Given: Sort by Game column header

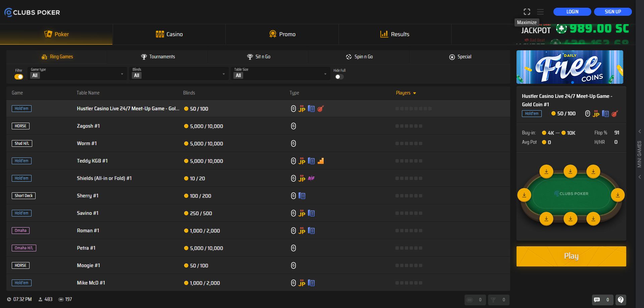Looking at the screenshot, I should click(17, 93).
